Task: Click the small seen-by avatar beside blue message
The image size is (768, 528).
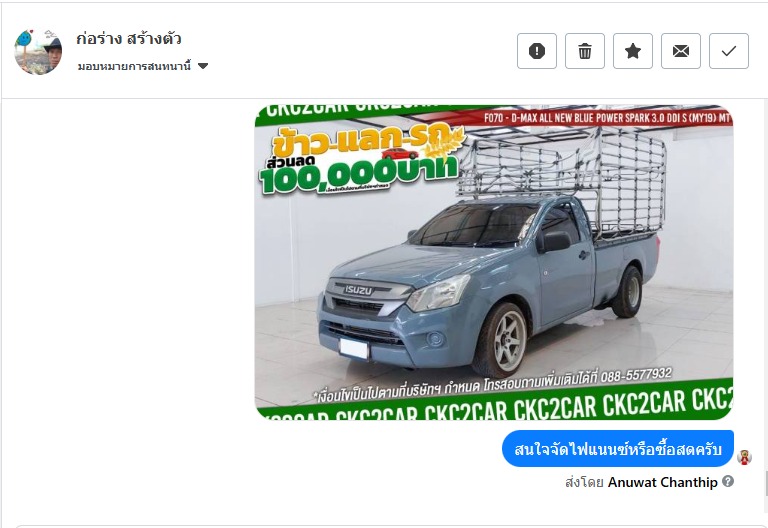Action: point(744,457)
